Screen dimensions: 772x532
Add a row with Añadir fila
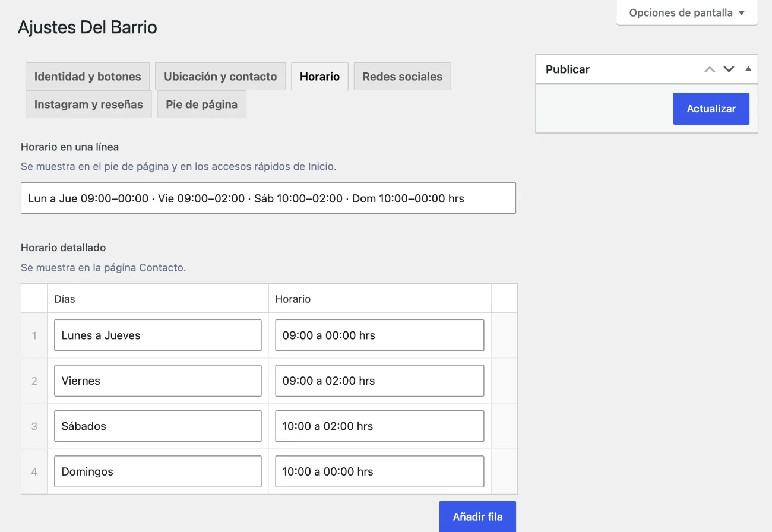pos(477,517)
